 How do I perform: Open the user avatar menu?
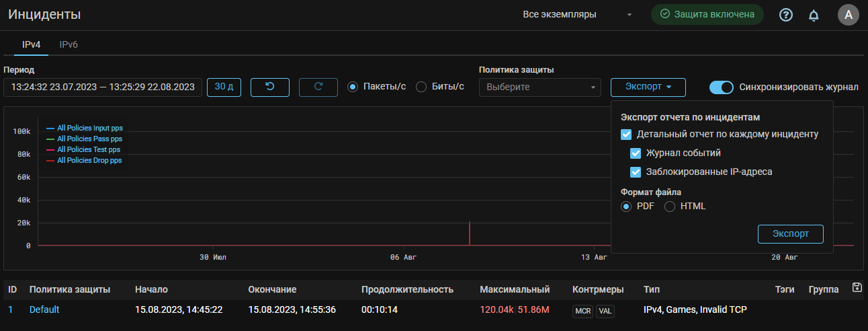point(849,15)
